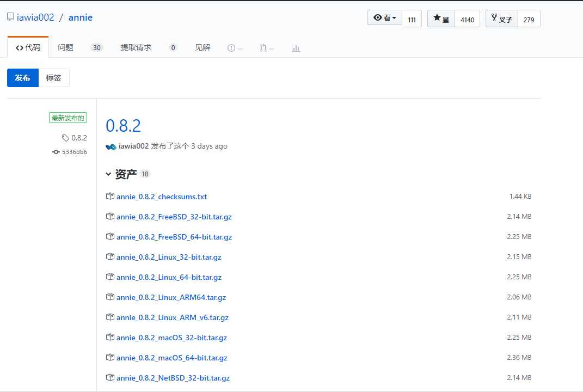Click the 2.15 MB file size

(519, 257)
